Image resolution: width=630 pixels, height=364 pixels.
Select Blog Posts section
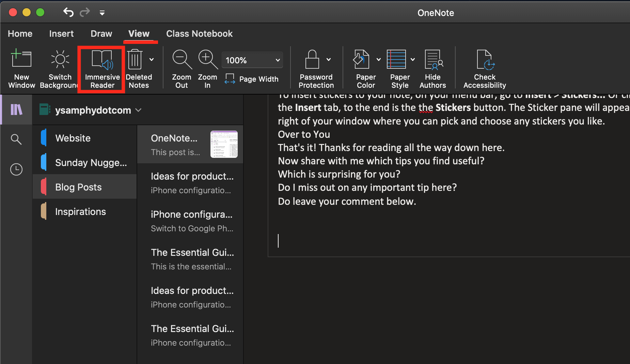pos(85,187)
